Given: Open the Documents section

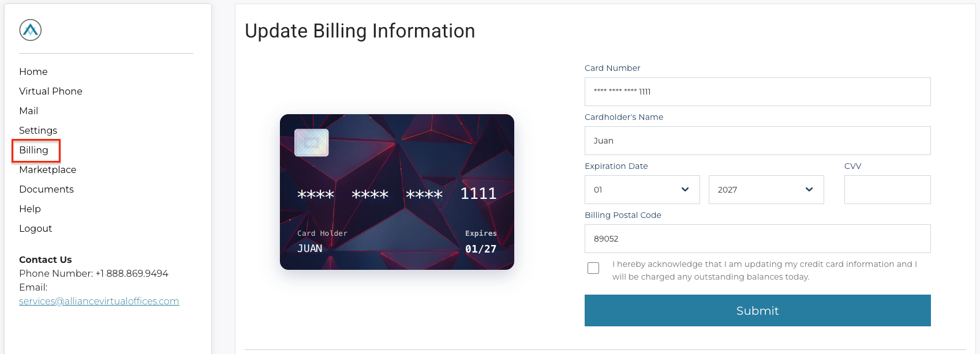Looking at the screenshot, I should point(46,189).
